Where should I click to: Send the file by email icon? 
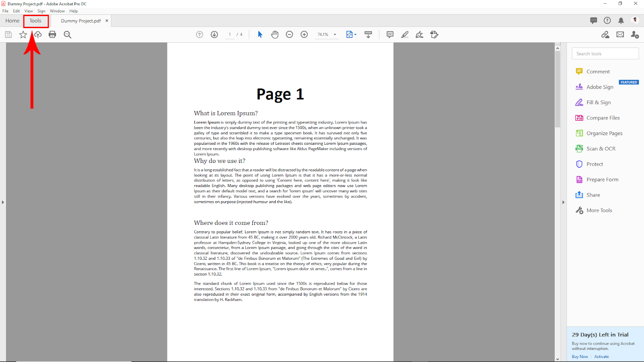pyautogui.click(x=620, y=35)
